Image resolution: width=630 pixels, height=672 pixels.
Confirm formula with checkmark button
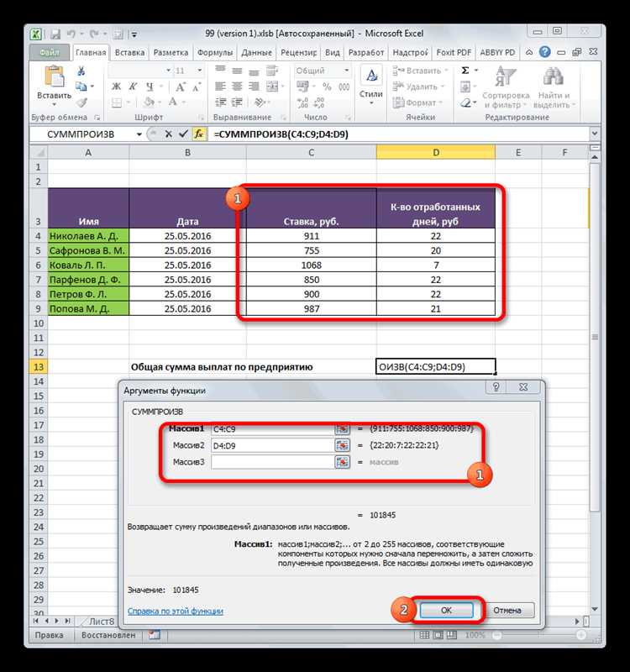(x=183, y=134)
